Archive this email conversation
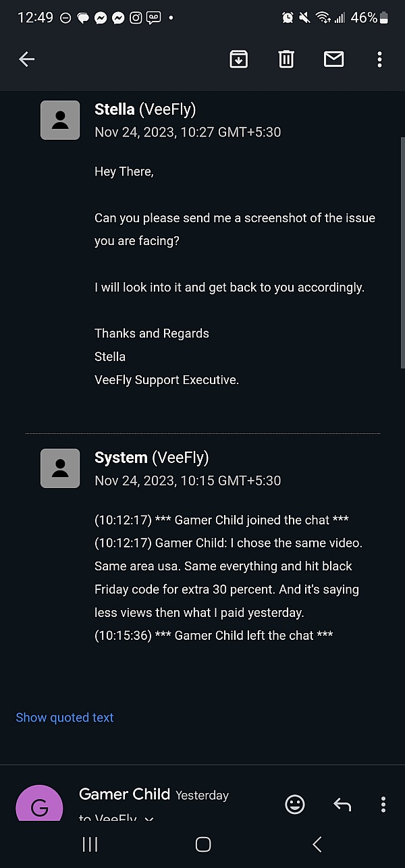Image resolution: width=405 pixels, height=868 pixels. pos(238,59)
